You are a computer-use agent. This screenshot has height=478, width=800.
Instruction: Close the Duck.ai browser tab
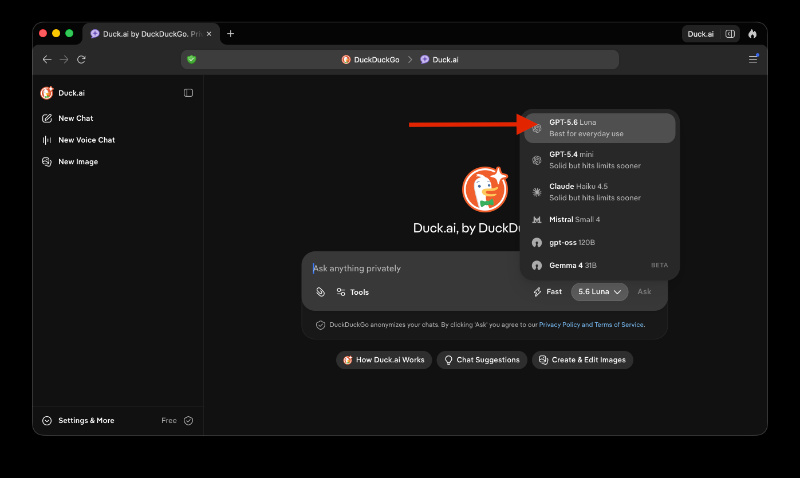pyautogui.click(x=209, y=34)
